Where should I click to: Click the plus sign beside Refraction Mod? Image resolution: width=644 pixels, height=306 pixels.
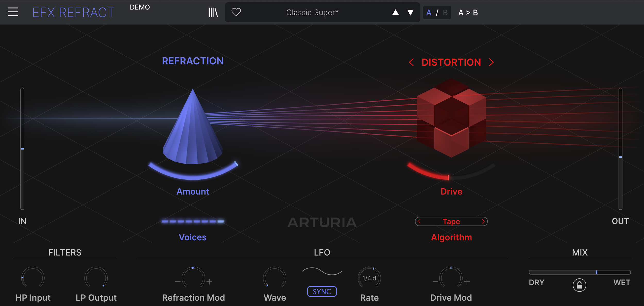click(209, 282)
